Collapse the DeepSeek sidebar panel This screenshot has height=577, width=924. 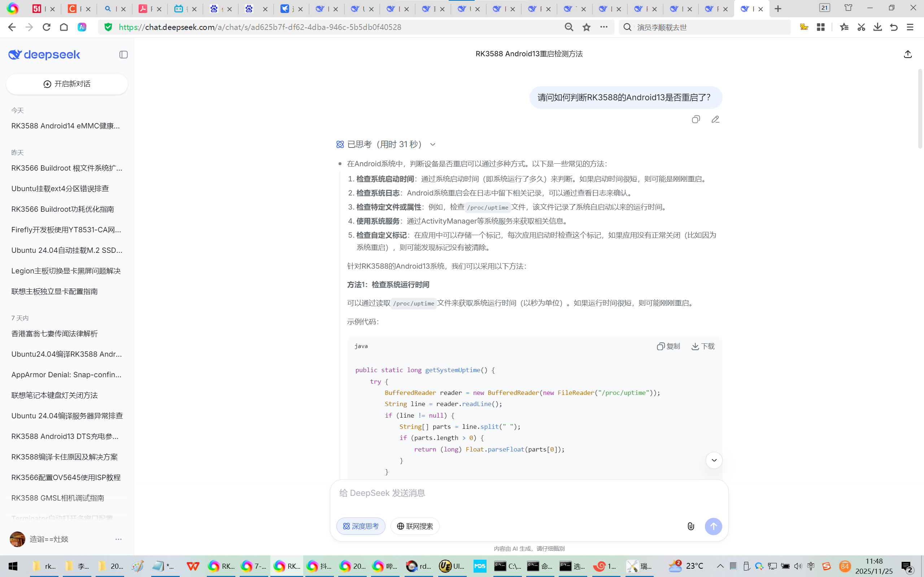pos(123,54)
